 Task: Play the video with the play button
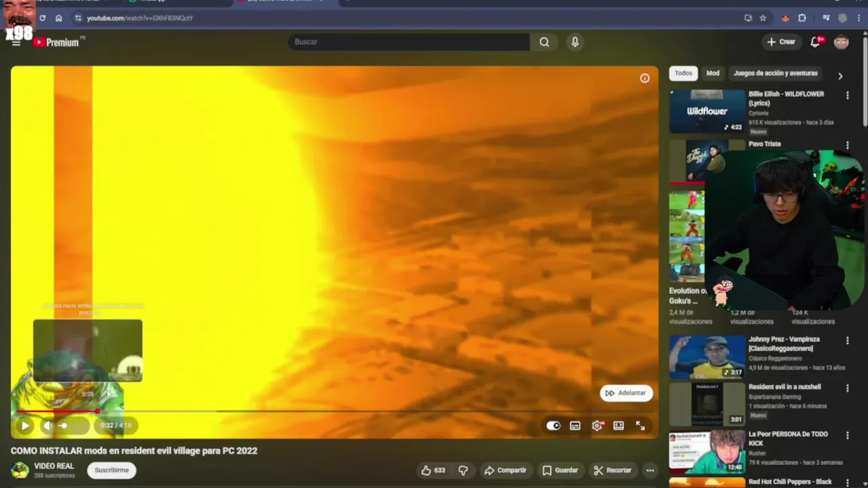[x=25, y=426]
